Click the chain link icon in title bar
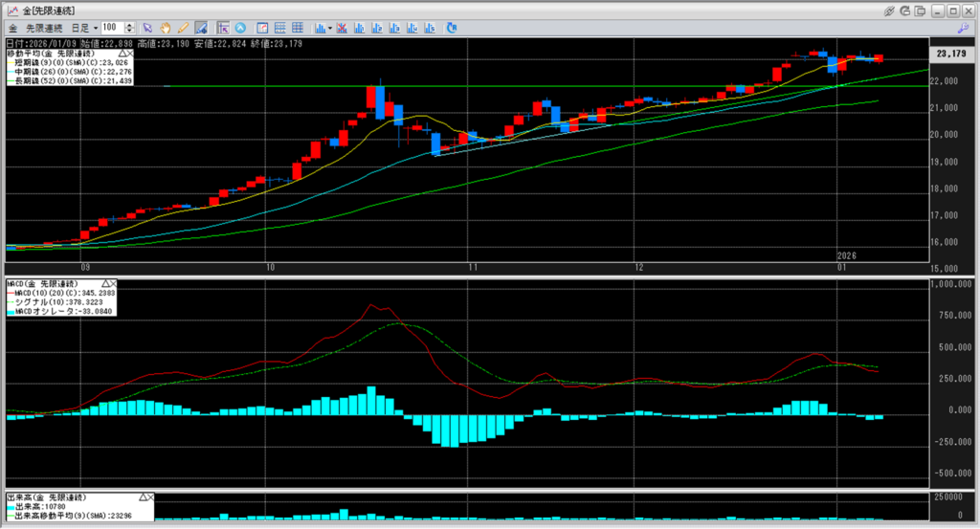Viewport: 980px width, 529px height. pyautogui.click(x=889, y=10)
